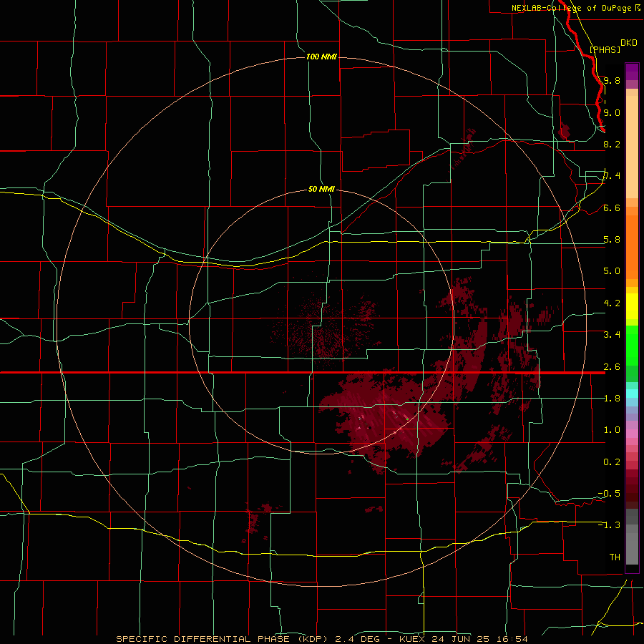Click the 1.8 value on the scale

tap(612, 399)
